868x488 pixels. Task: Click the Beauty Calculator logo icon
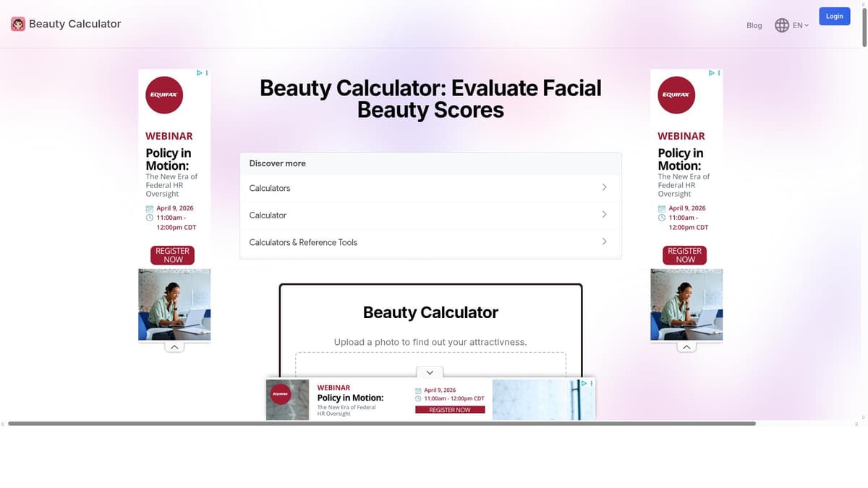pos(18,24)
